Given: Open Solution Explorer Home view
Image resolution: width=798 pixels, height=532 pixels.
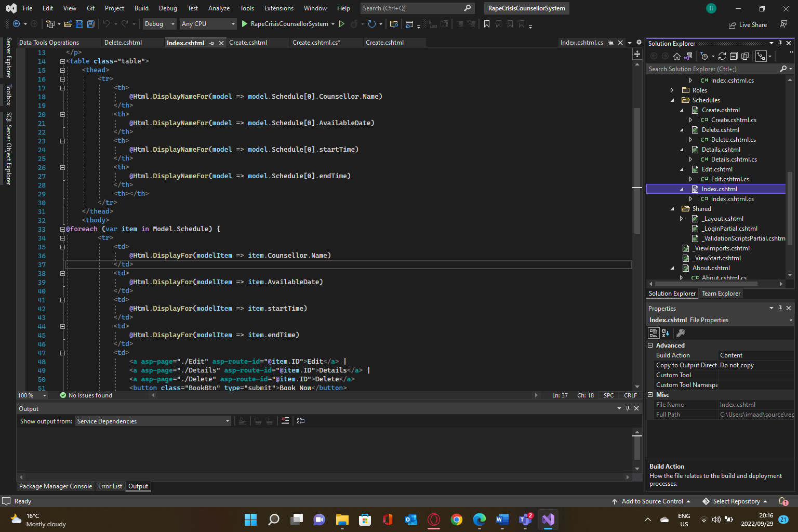Looking at the screenshot, I should (x=676, y=56).
